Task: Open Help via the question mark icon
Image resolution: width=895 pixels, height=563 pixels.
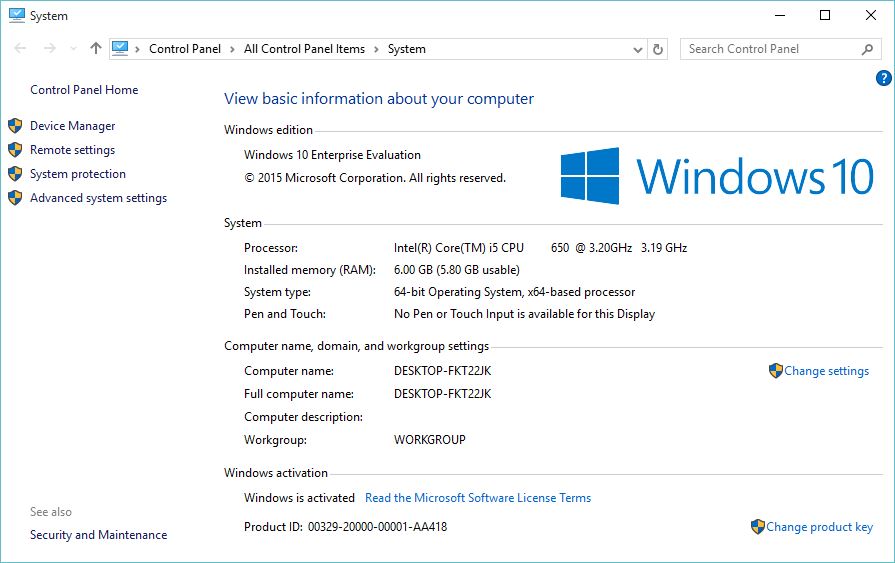Action: tap(883, 78)
